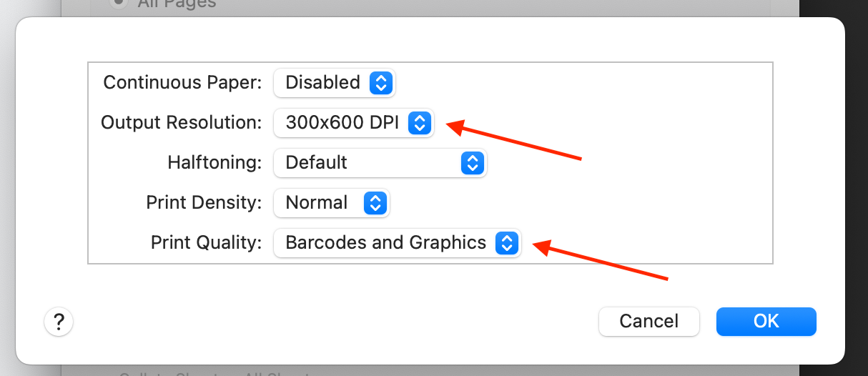Select the All Pages radio button
Image resolution: width=868 pixels, height=376 pixels.
click(119, 4)
